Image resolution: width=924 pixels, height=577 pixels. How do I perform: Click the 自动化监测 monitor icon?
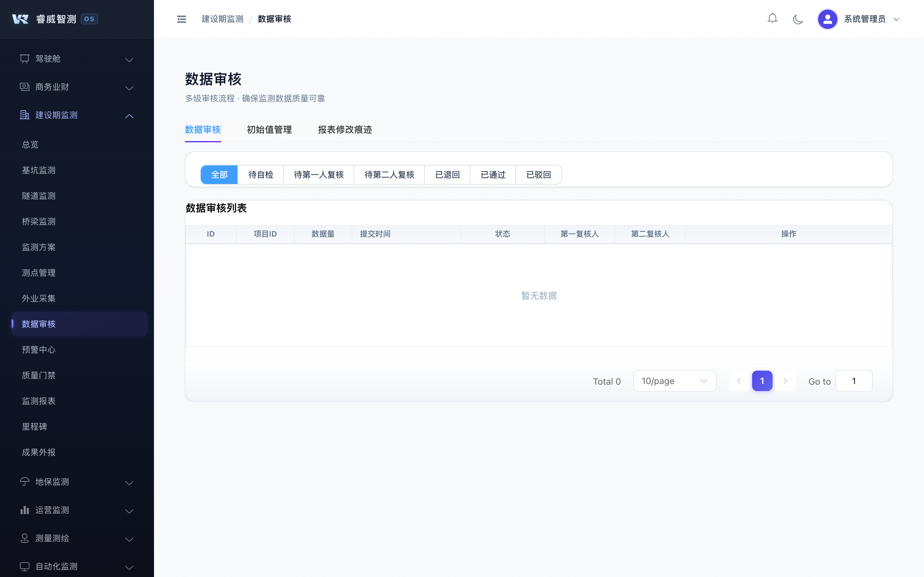point(24,567)
